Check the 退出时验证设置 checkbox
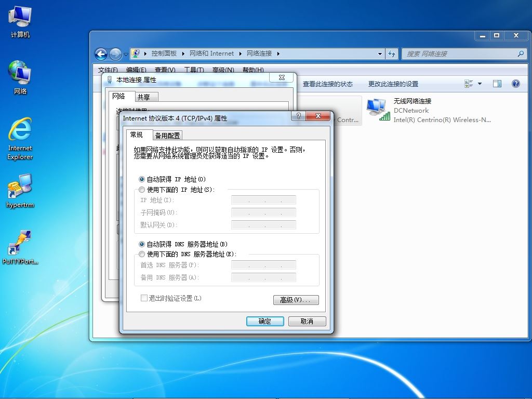This screenshot has height=399, width=532. [x=144, y=298]
